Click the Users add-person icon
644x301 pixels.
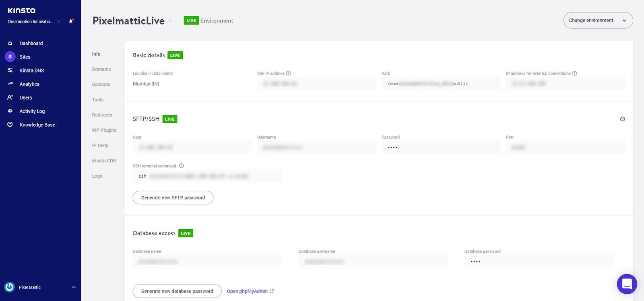click(10, 98)
